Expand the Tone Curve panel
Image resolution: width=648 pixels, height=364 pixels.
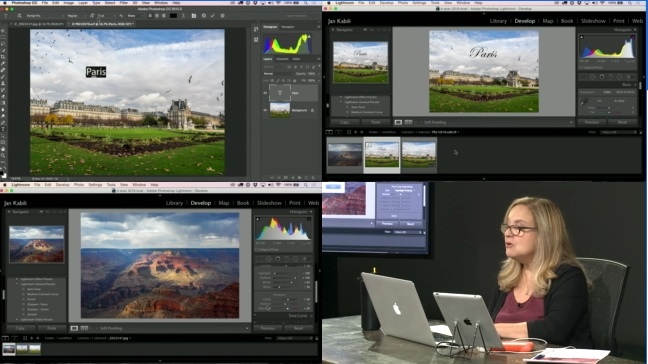point(298,316)
